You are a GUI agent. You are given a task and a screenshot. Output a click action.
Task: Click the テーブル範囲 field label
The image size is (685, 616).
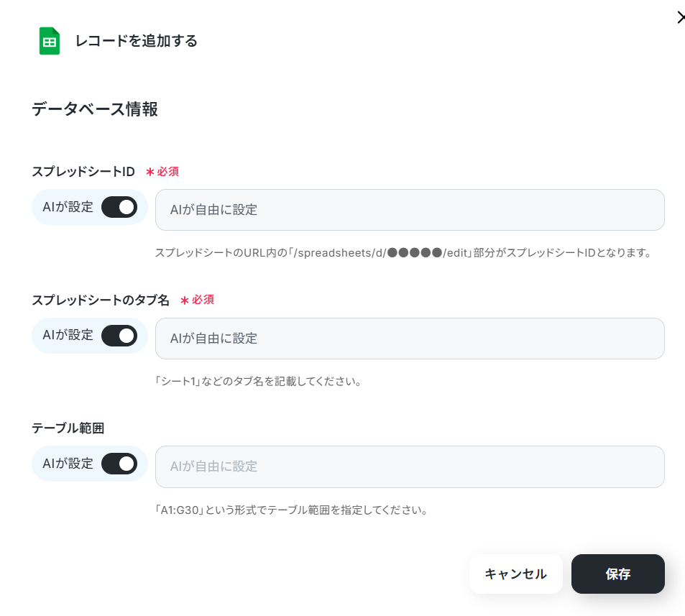click(x=68, y=428)
